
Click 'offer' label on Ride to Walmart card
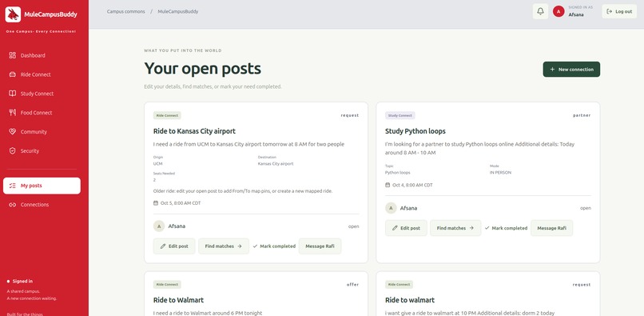click(353, 285)
